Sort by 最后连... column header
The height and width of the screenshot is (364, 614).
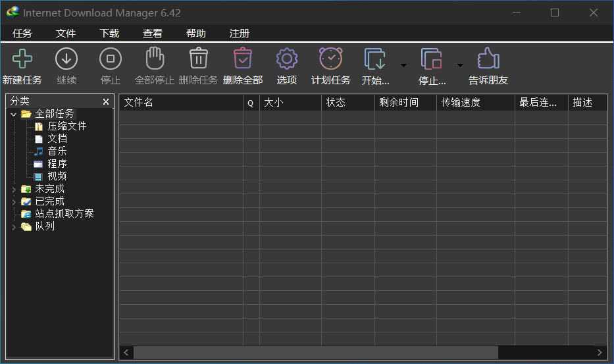click(x=541, y=102)
